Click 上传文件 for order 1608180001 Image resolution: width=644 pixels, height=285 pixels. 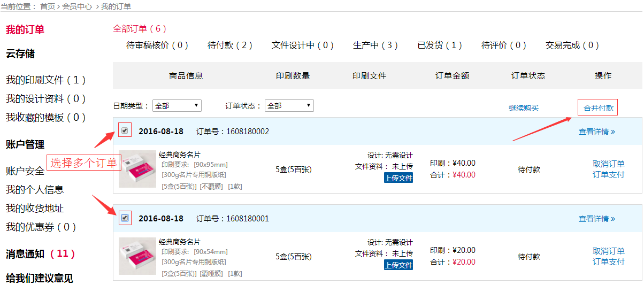click(398, 265)
